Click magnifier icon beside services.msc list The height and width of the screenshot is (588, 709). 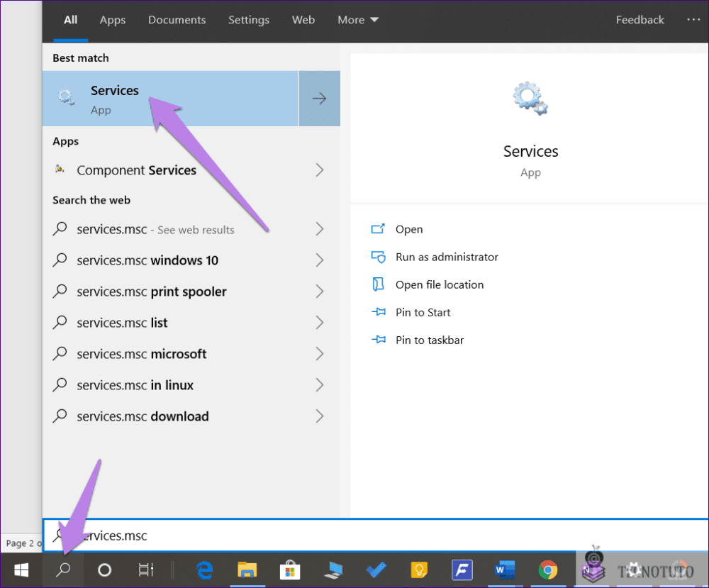(60, 323)
